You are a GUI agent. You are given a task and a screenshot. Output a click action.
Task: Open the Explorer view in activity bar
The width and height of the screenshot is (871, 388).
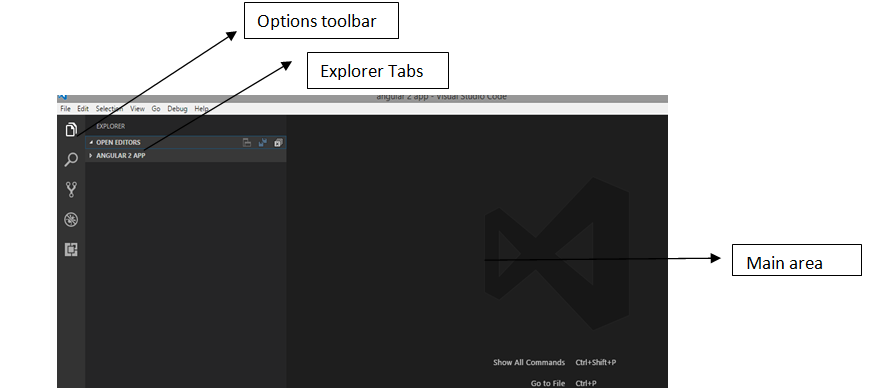point(71,130)
